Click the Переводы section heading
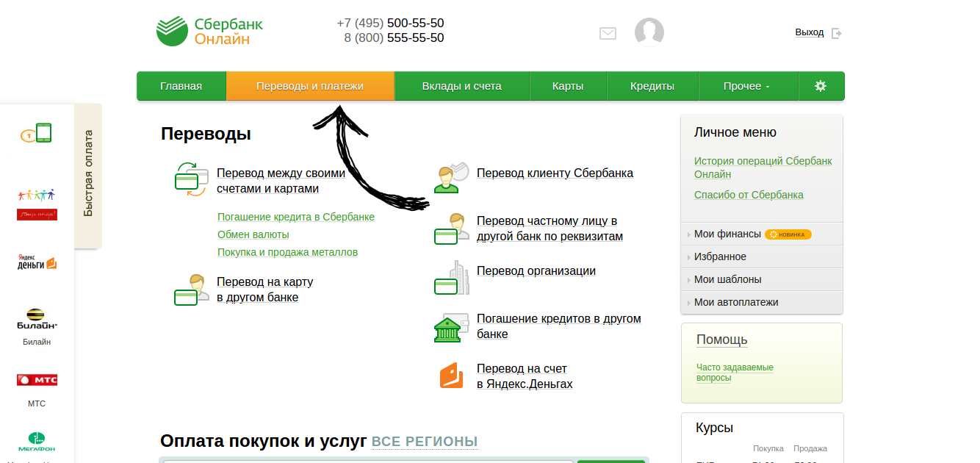The width and height of the screenshot is (980, 463). point(206,134)
